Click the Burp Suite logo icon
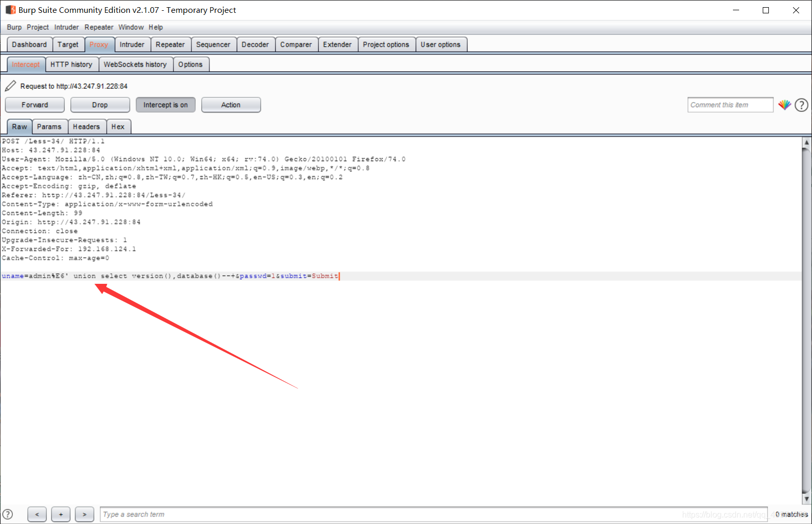The height and width of the screenshot is (524, 812). [10, 10]
